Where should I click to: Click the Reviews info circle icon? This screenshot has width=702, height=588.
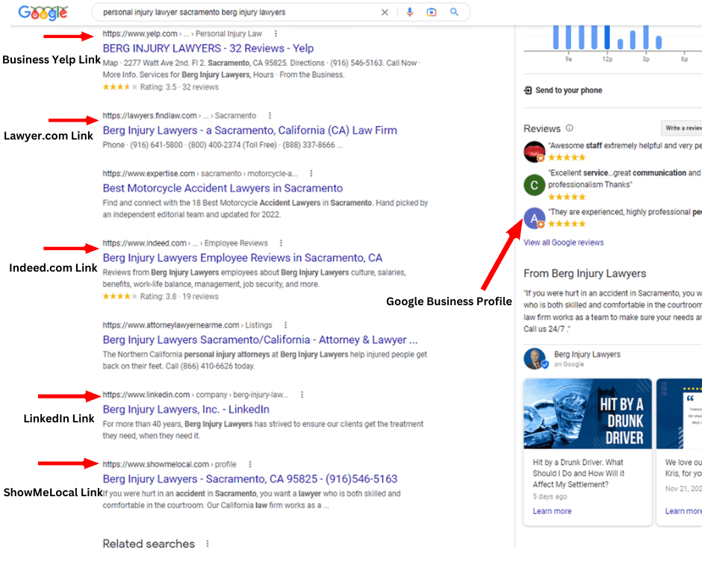point(570,128)
